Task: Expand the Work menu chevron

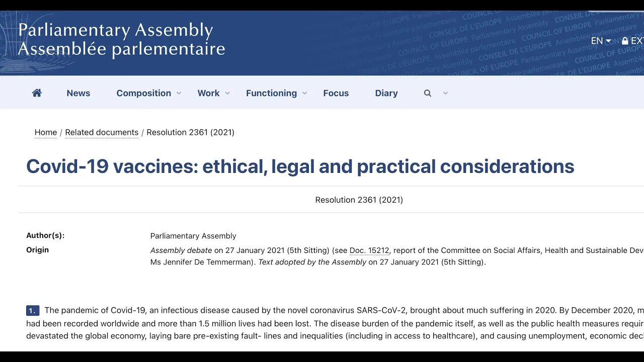Action: pyautogui.click(x=227, y=93)
